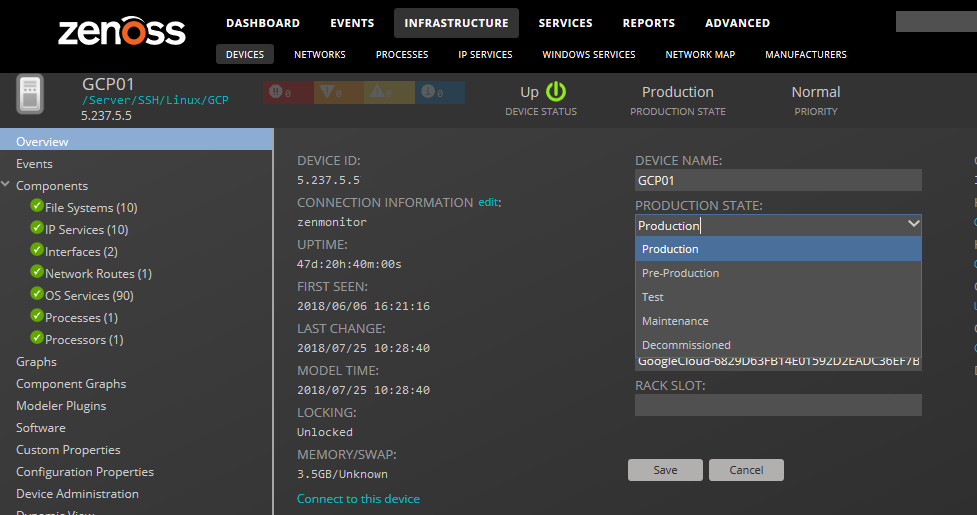The height and width of the screenshot is (515, 977).
Task: Click the GCP01 server device icon
Action: pyautogui.click(x=30, y=94)
